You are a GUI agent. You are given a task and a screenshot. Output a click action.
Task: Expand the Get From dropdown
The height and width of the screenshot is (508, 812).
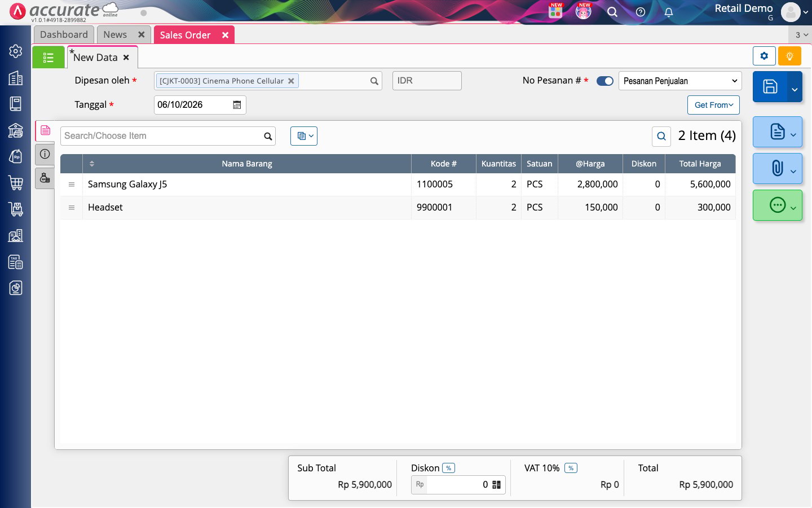[713, 105]
